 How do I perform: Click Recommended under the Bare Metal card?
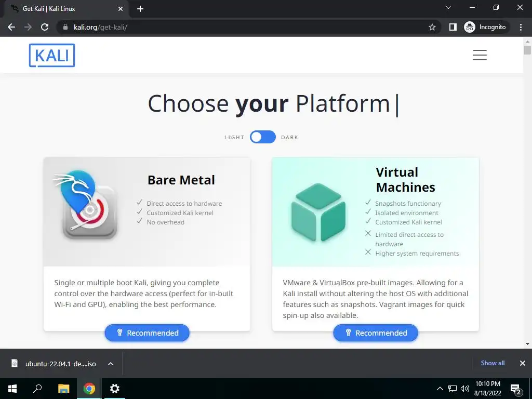(147, 333)
